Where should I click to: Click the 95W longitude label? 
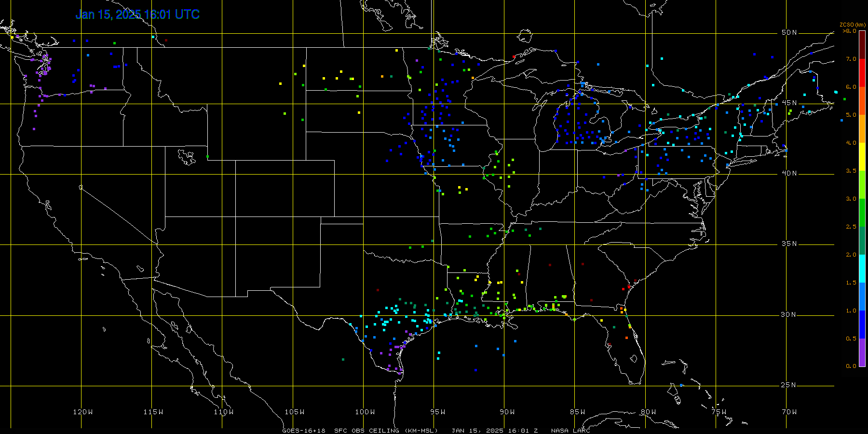pos(438,412)
